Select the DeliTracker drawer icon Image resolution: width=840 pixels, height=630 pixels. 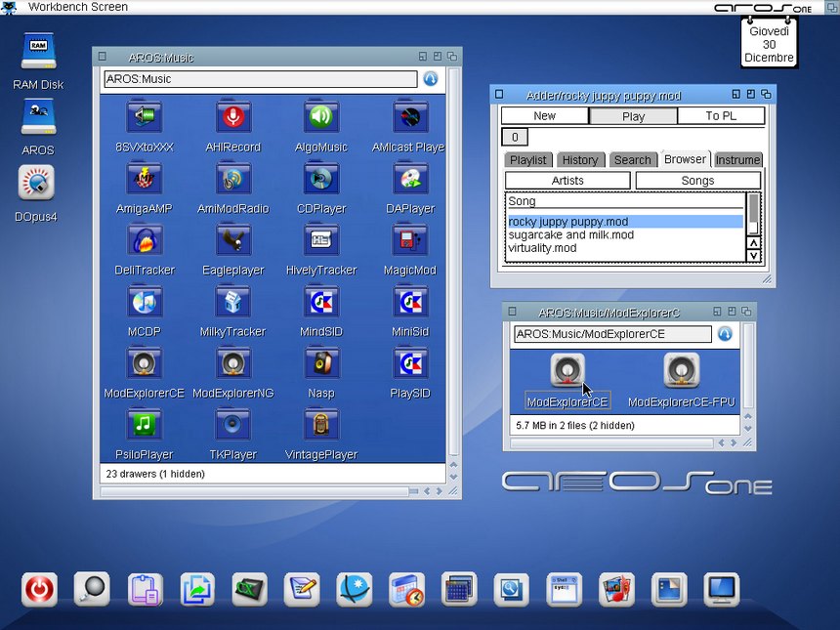click(145, 239)
